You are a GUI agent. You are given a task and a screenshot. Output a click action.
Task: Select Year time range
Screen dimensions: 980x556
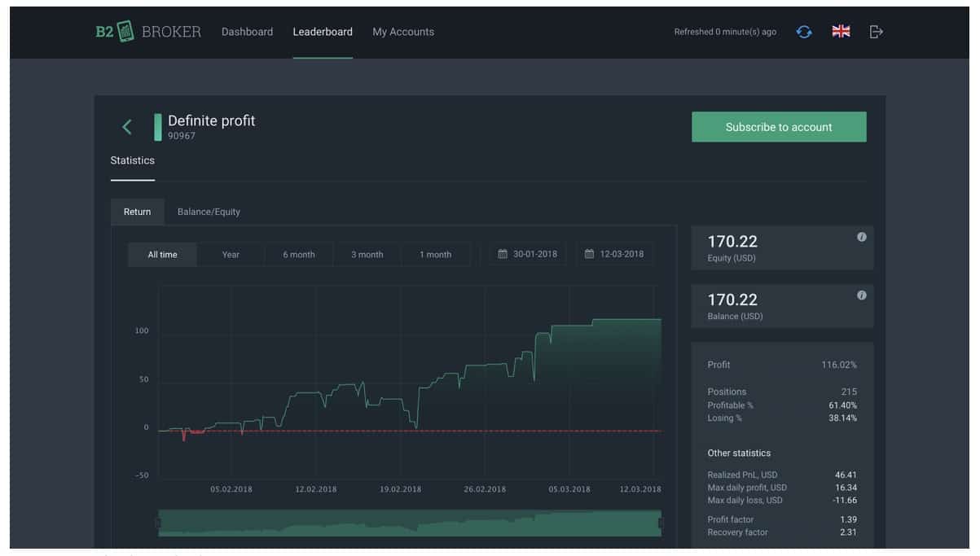tap(231, 254)
